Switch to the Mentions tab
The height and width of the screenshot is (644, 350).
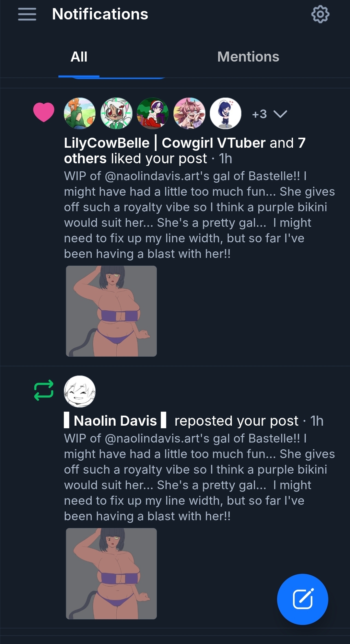tap(248, 57)
